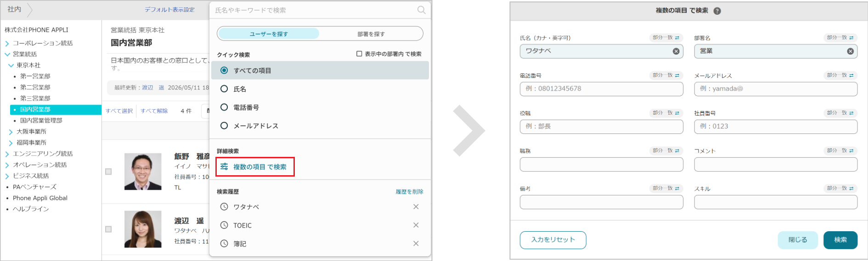Click 履歴を削除 link
868x261 pixels.
(x=410, y=192)
